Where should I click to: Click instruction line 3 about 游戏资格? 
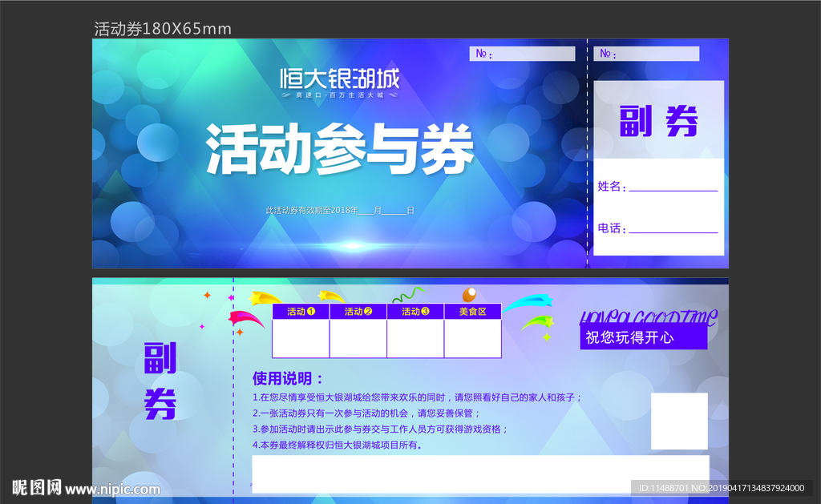[381, 429]
